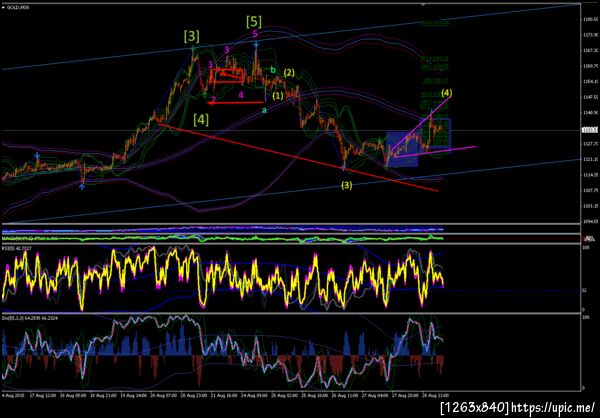Click 1107.75 on the price scale
This screenshot has width=600, height=418.
[589, 190]
